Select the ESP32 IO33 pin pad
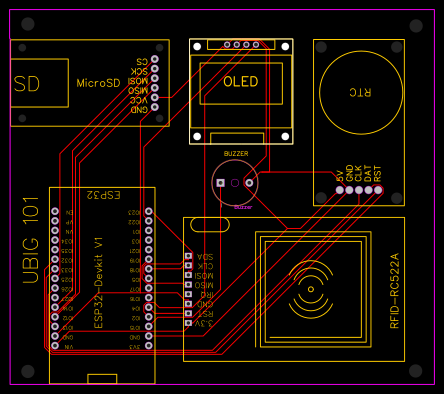The image size is (444, 394). [55, 269]
